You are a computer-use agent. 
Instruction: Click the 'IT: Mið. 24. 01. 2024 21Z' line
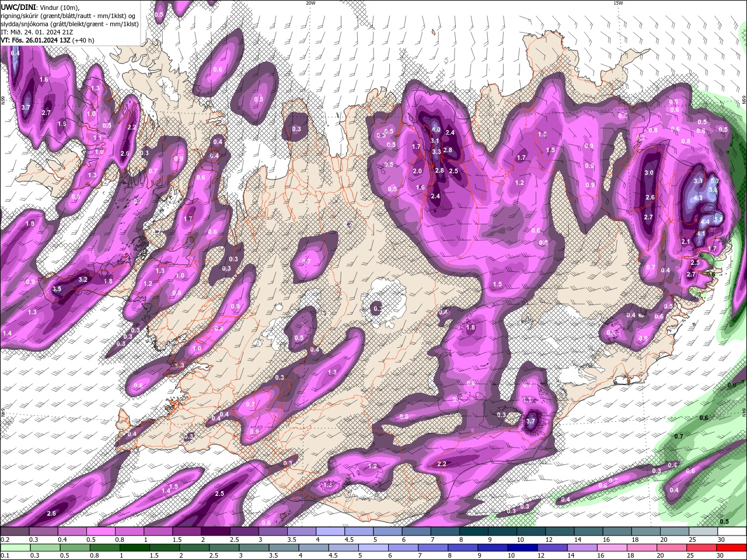coord(36,32)
